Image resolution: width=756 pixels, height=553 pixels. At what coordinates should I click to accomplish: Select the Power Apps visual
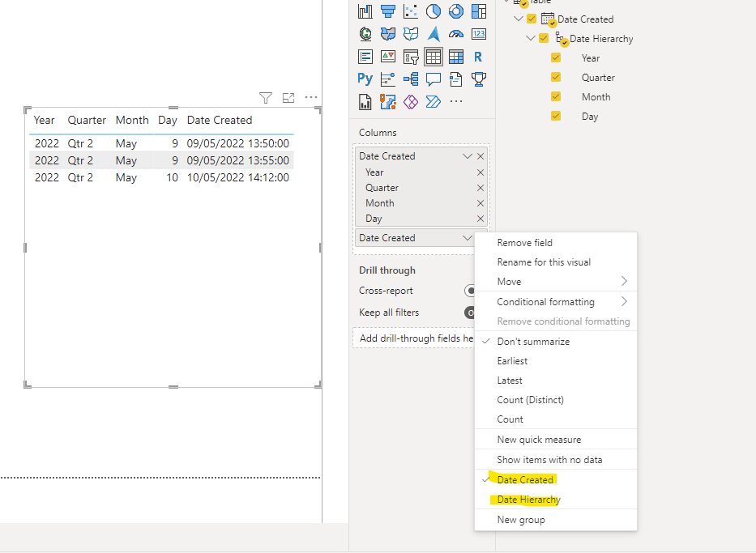410,102
